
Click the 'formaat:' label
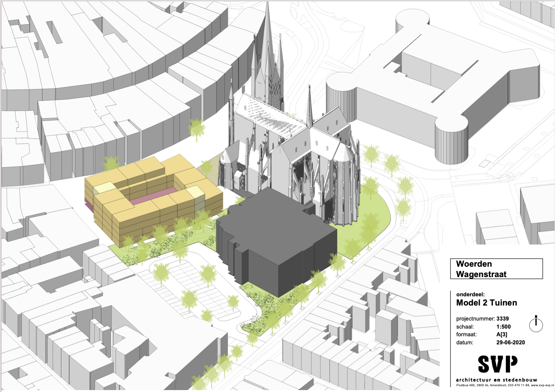pos(467,334)
